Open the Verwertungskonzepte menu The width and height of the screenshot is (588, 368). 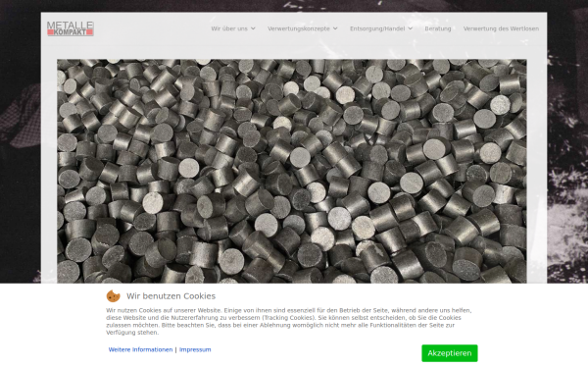pyautogui.click(x=299, y=28)
